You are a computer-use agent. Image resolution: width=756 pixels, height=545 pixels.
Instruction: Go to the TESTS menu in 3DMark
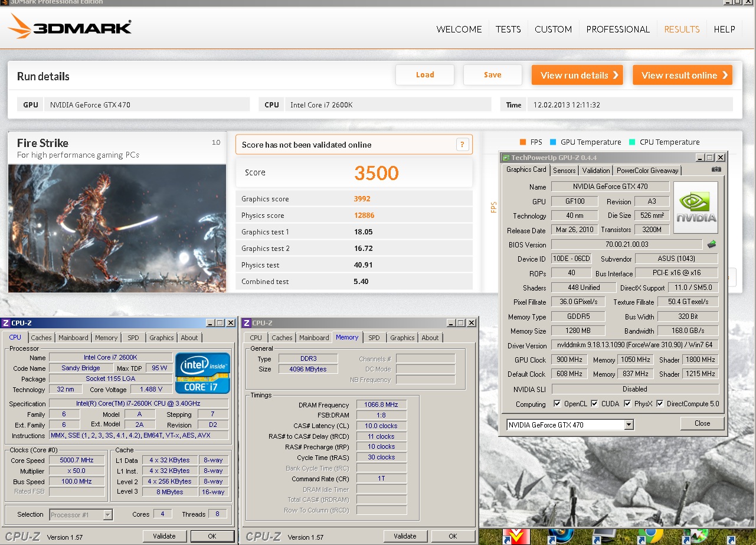pyautogui.click(x=508, y=29)
